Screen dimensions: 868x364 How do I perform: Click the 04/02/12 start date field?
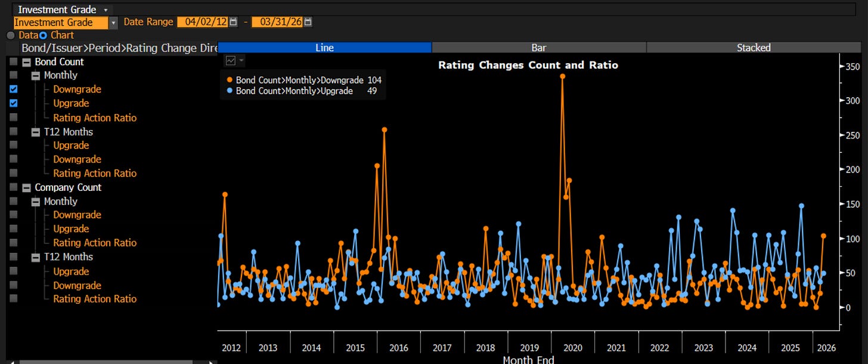coord(203,22)
